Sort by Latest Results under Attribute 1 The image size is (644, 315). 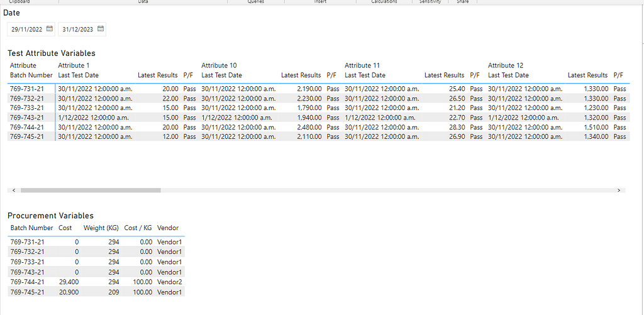pyautogui.click(x=158, y=75)
